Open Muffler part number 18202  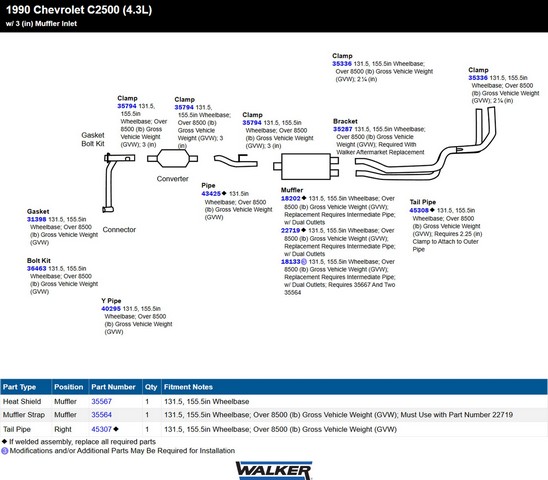(291, 199)
